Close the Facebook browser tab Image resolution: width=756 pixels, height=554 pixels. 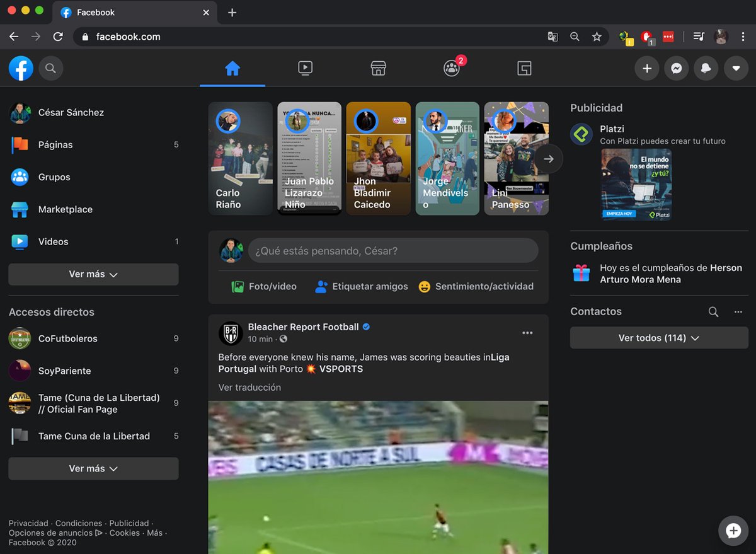206,13
